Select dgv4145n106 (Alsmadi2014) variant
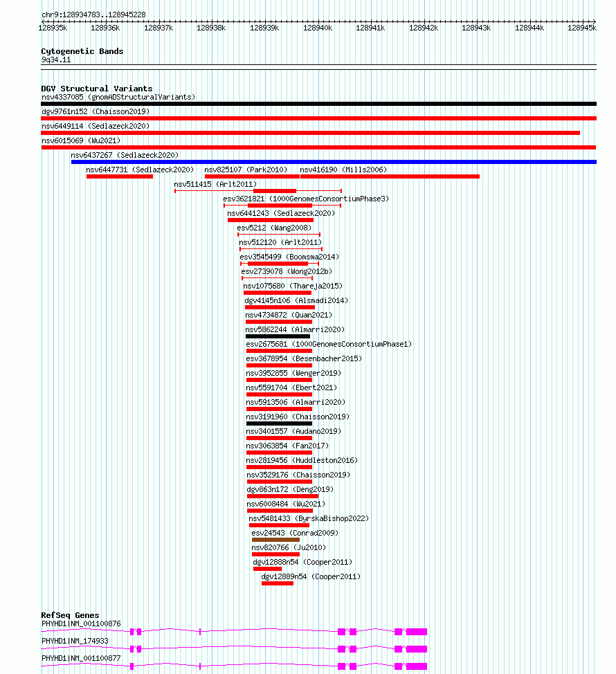 296,301
